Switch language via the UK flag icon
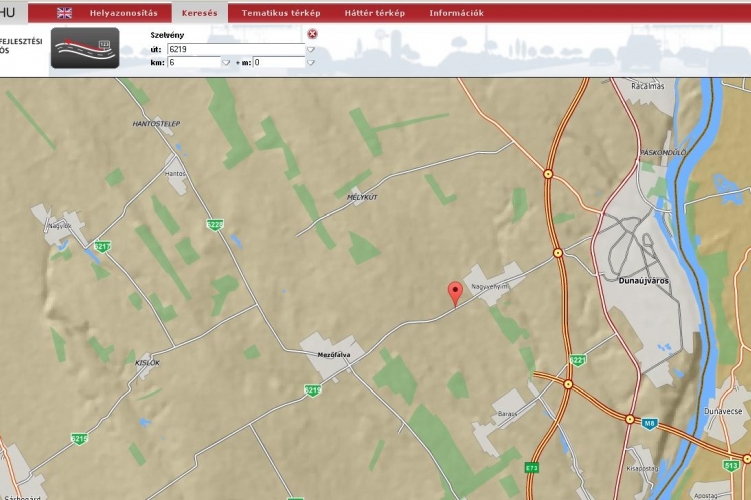Screen dimensions: 751x500 coord(64,13)
